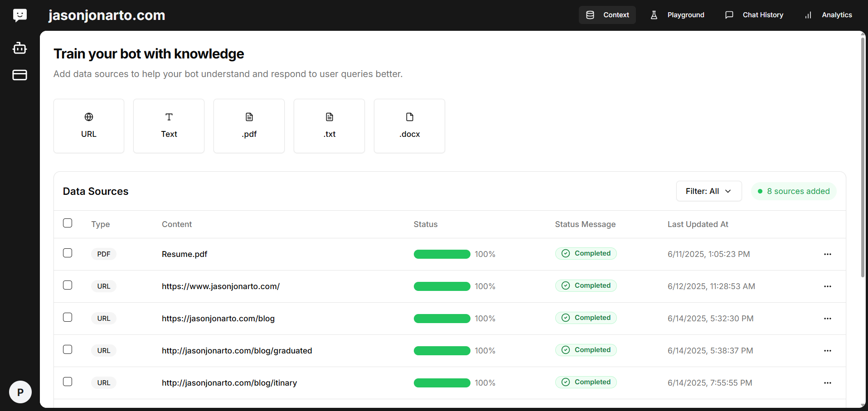Open billing via sidebar credit card icon
The width and height of the screenshot is (868, 411).
click(x=19, y=75)
